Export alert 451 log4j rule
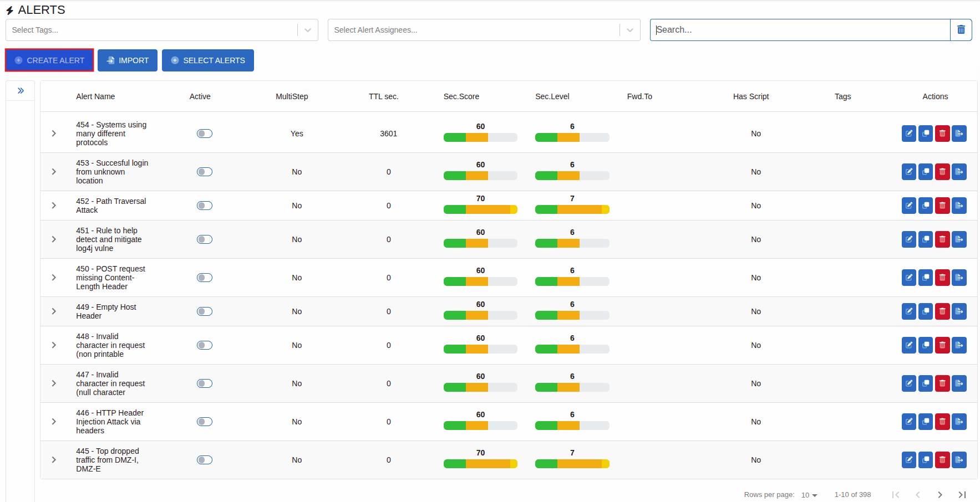This screenshot has height=502, width=980. tap(959, 239)
